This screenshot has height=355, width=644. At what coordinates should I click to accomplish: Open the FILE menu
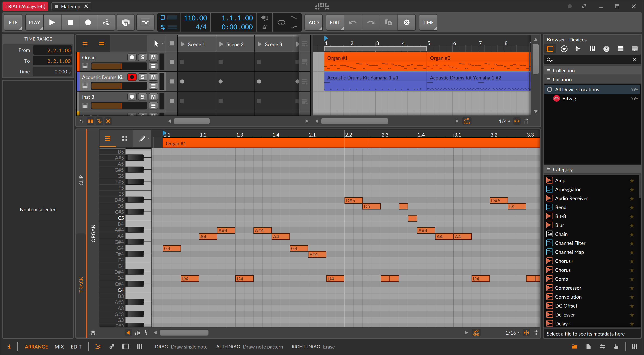(13, 23)
